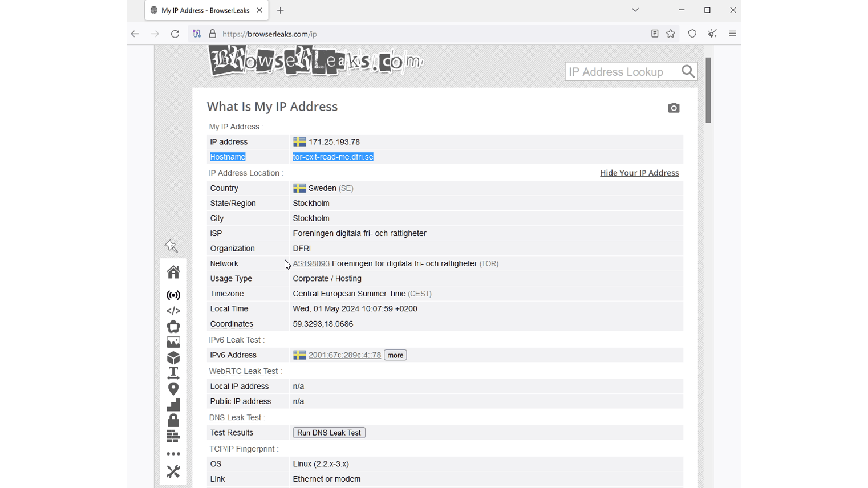The height and width of the screenshot is (488, 868).
Task: Click the Coordinates value 59.3293,18.0686
Action: (x=323, y=324)
